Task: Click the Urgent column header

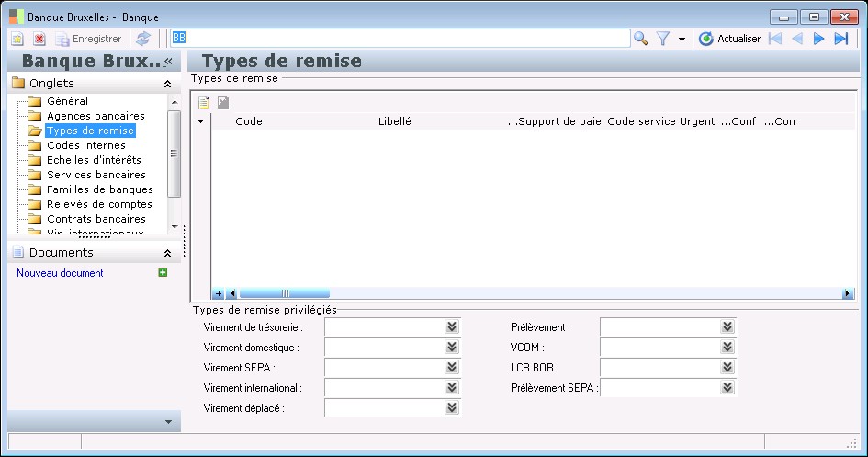Action: click(697, 121)
